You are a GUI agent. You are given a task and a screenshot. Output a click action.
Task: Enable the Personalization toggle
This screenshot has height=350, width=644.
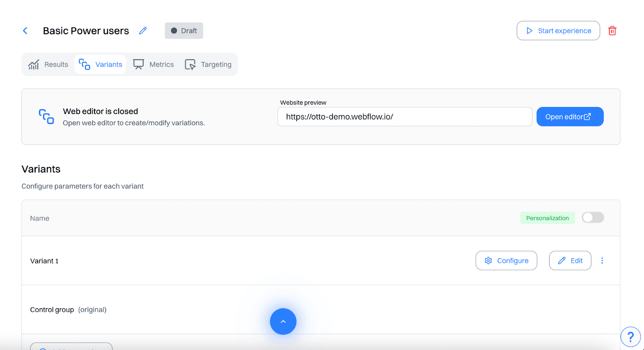(x=592, y=218)
